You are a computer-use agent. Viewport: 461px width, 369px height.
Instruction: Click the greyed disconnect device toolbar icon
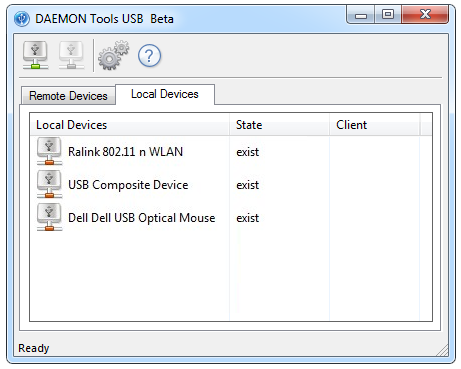coord(71,55)
